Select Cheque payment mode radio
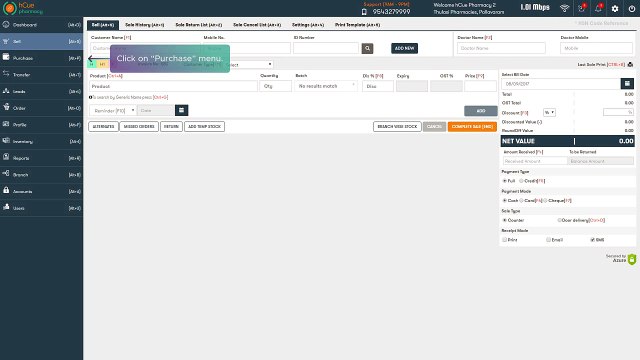This screenshot has width=640, height=360. click(x=545, y=200)
